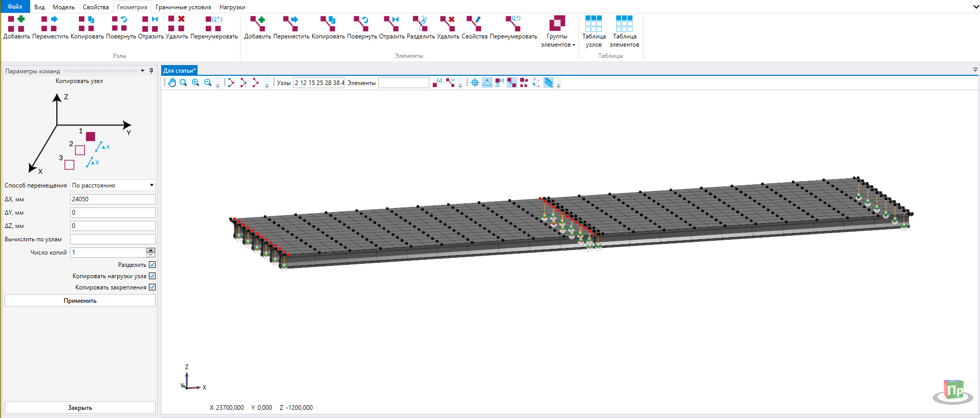Image resolution: width=980 pixels, height=418 pixels.
Task: Select the pan hand tool in the view toolbar
Action: [172, 82]
